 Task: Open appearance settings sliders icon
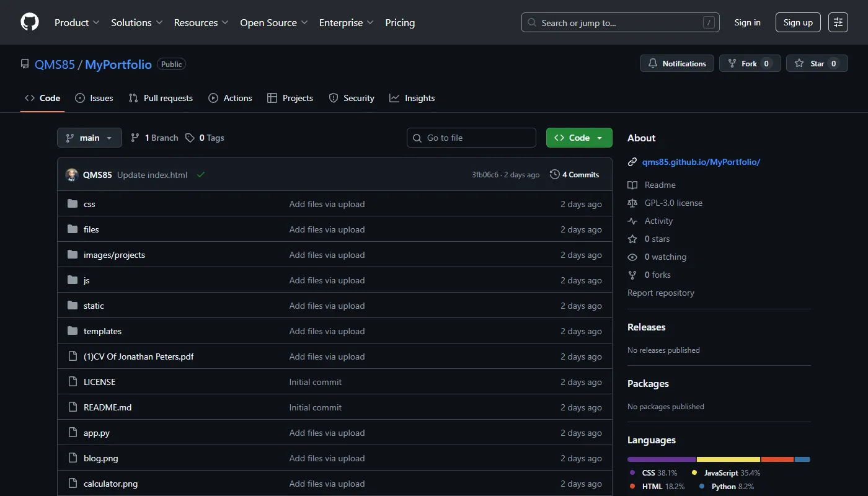click(x=838, y=22)
